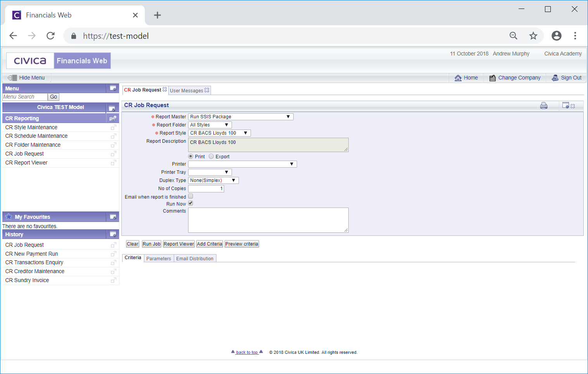588x374 pixels.
Task: Open CR Schedule Maintenance in new window icon
Action: [113, 136]
